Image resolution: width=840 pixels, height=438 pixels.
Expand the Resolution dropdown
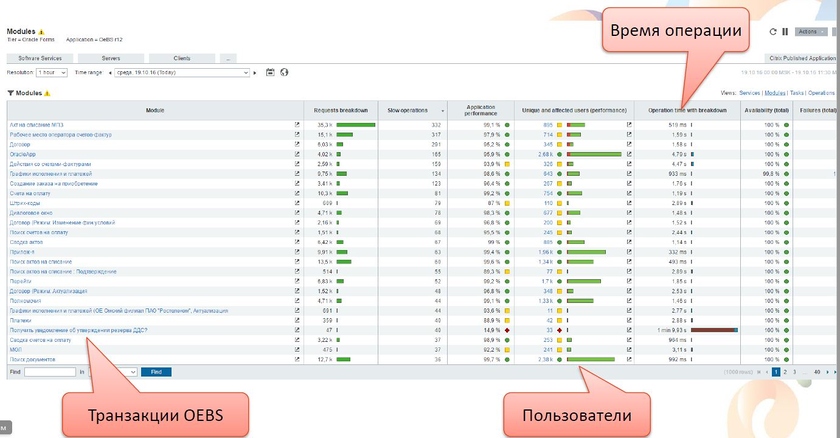pos(51,73)
